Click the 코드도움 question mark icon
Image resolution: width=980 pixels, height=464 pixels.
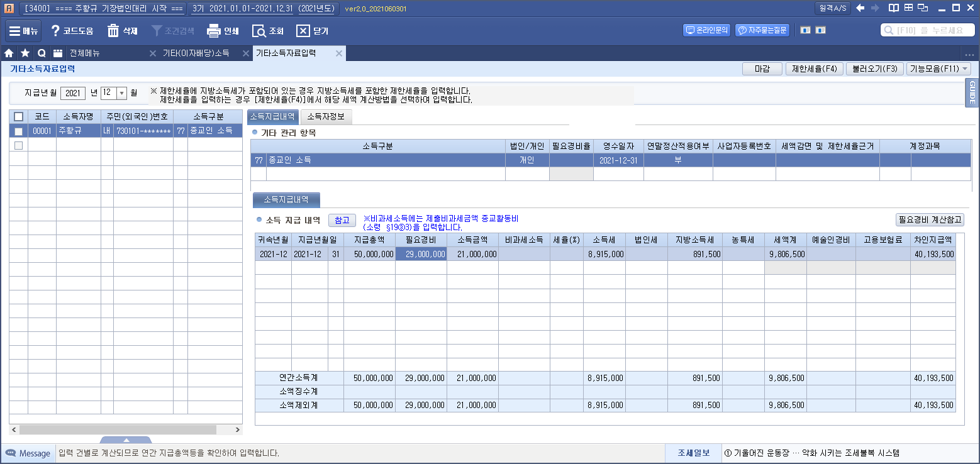(x=55, y=31)
